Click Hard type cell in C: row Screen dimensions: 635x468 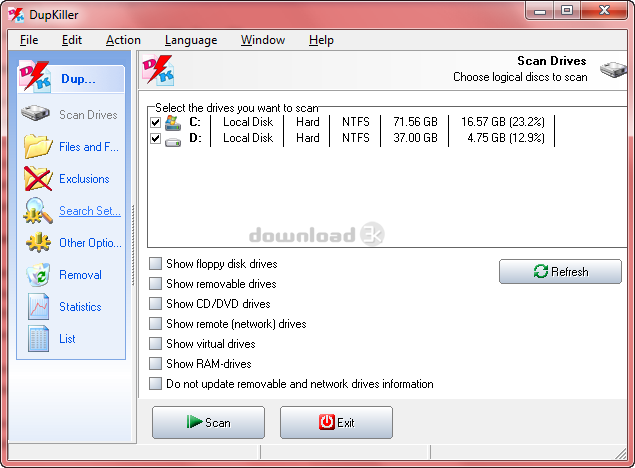308,122
